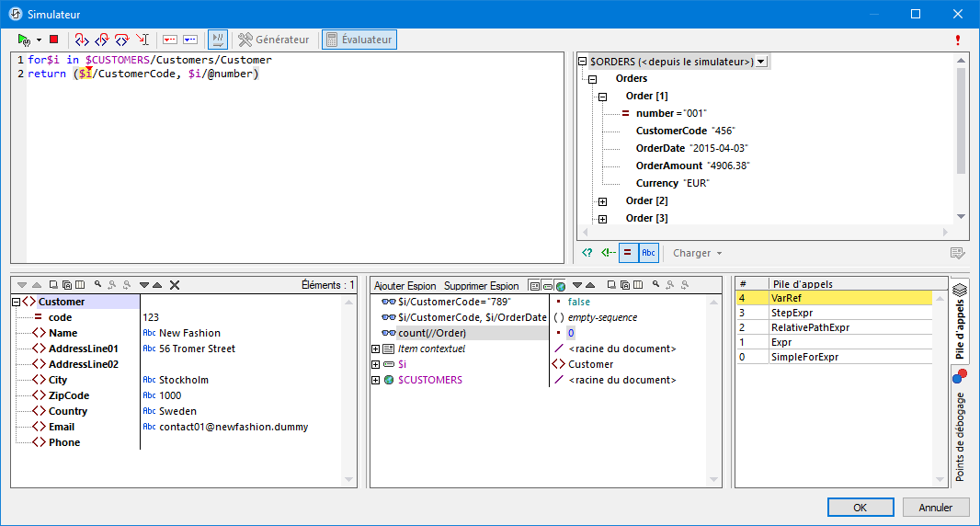The width and height of the screenshot is (980, 526).
Task: Click the Run to Cursor icon
Action: (142, 40)
